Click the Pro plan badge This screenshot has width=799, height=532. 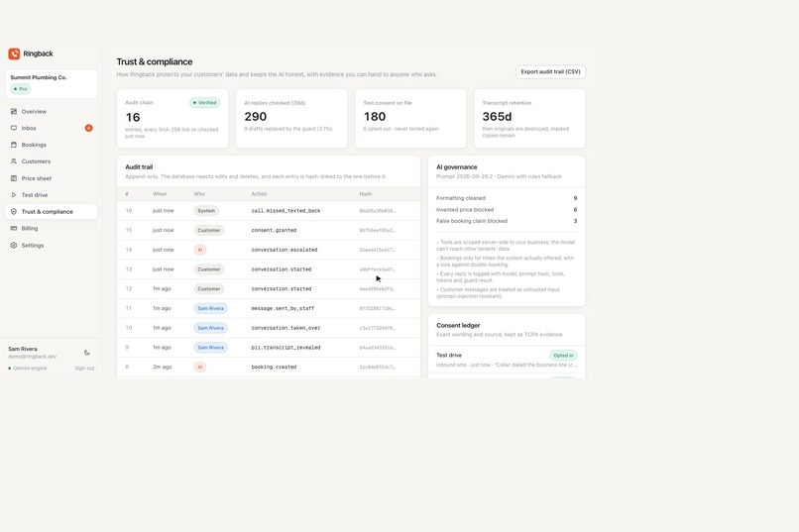click(21, 89)
